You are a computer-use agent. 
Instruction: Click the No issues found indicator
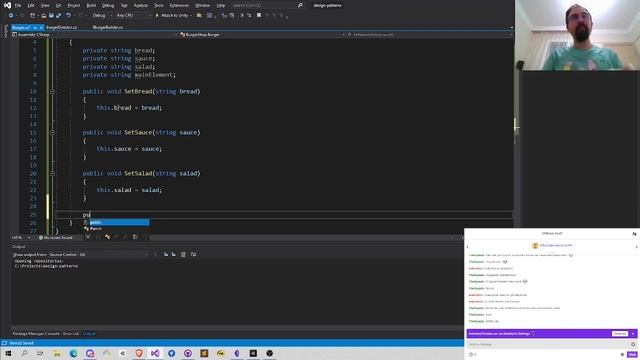(56, 238)
